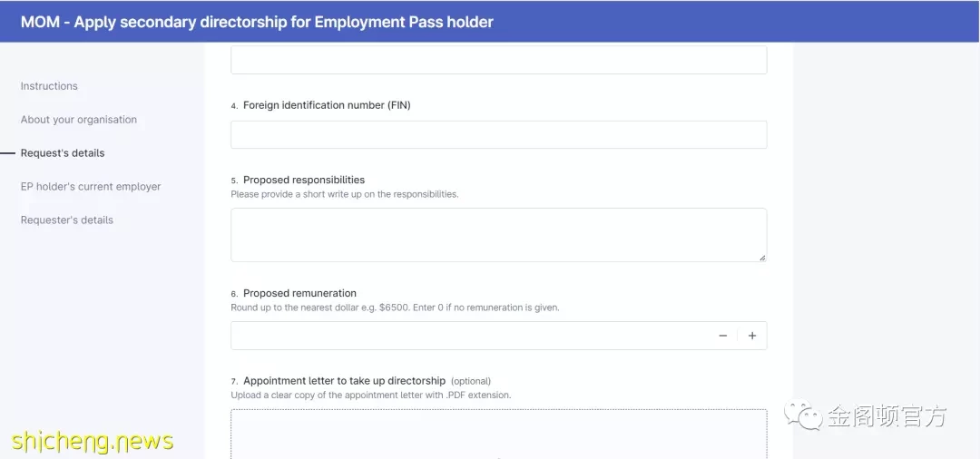Screen dimensions: 980x459
Task: Focus the Foreign identification number field
Action: click(x=499, y=135)
